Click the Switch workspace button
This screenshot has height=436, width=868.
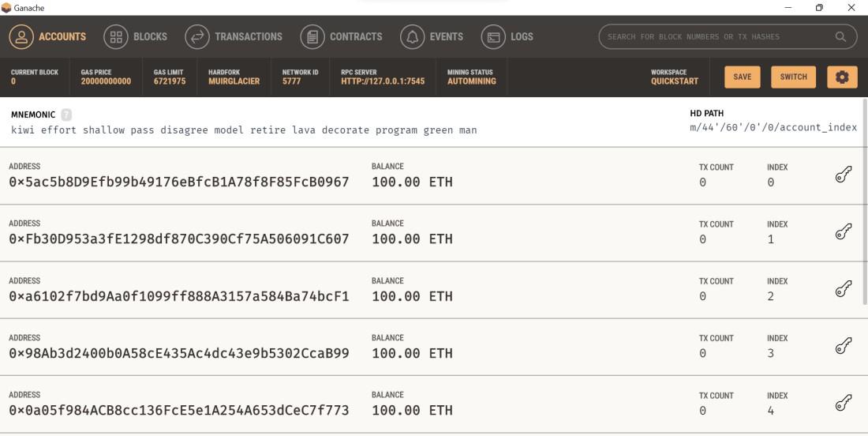click(793, 77)
